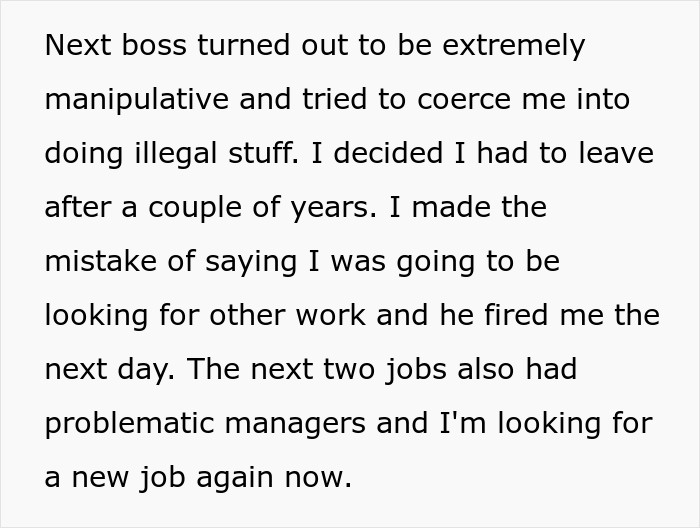Click the word "decided"

click(388, 153)
